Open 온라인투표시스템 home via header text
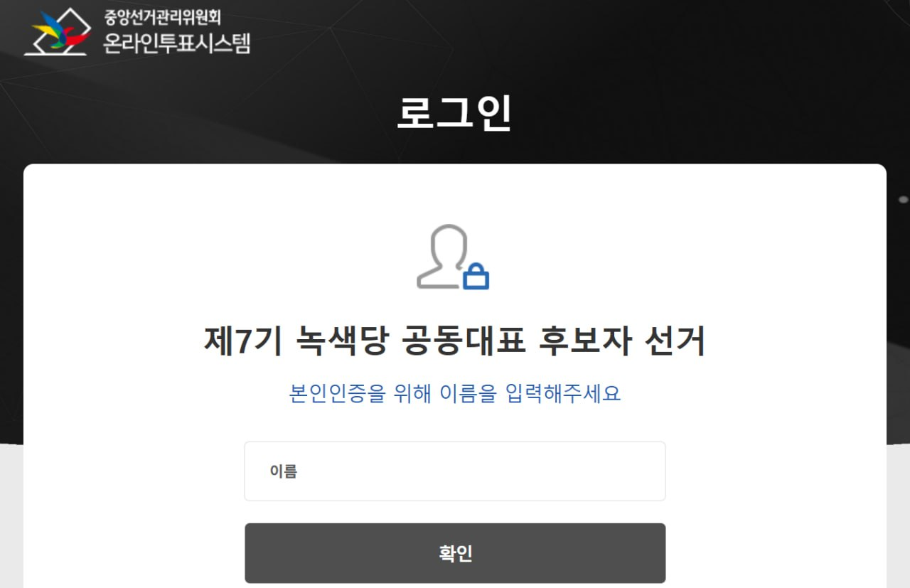Viewport: 910px width, 588px height. point(176,42)
